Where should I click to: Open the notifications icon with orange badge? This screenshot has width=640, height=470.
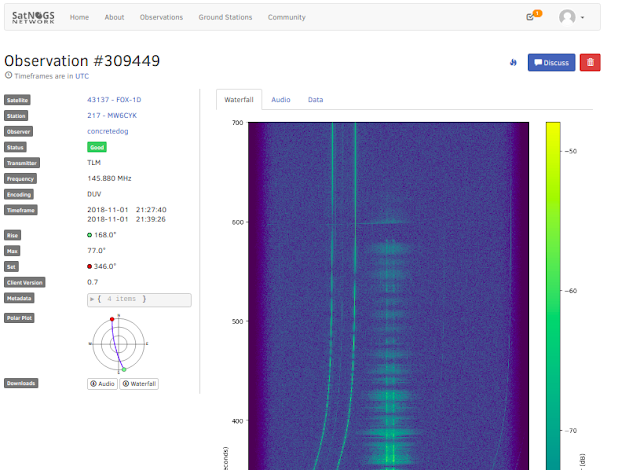[x=534, y=16]
